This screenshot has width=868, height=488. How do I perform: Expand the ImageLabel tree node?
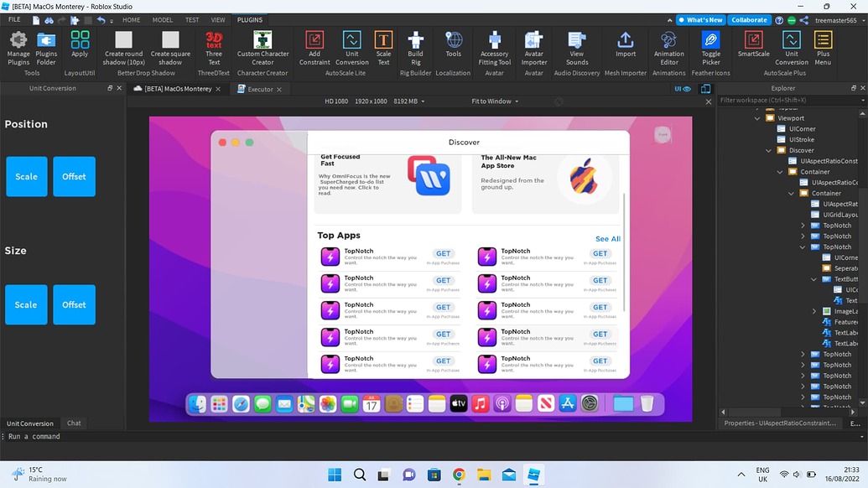point(813,312)
